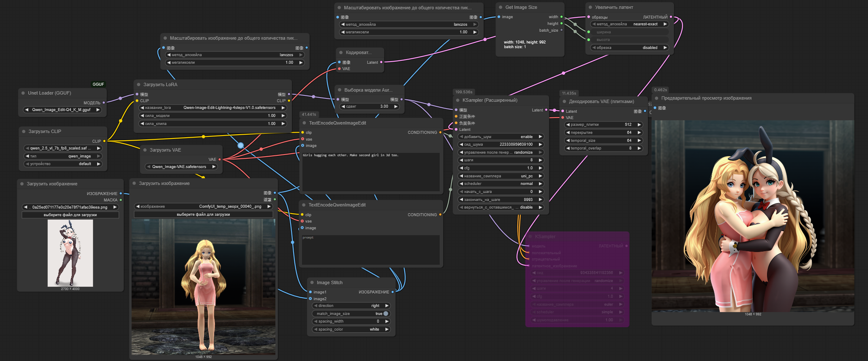Open the тип qwen_image dropdown
Image resolution: width=868 pixels, height=361 pixels.
pyautogui.click(x=63, y=156)
